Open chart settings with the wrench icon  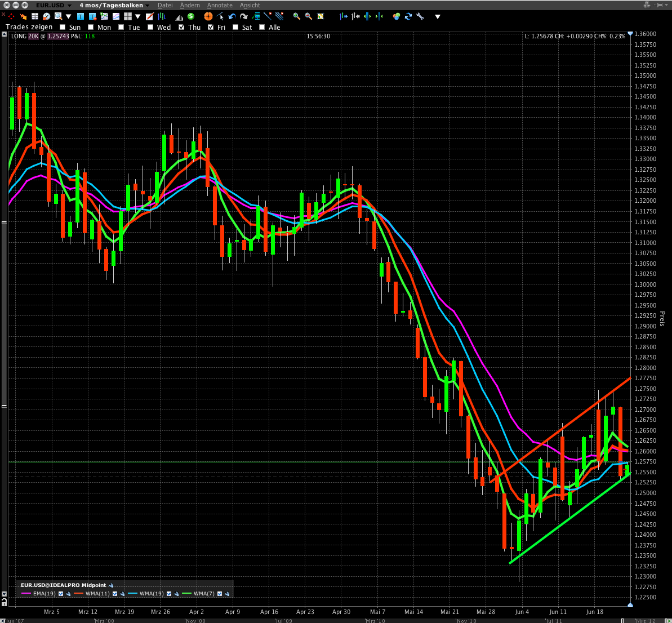click(x=420, y=16)
